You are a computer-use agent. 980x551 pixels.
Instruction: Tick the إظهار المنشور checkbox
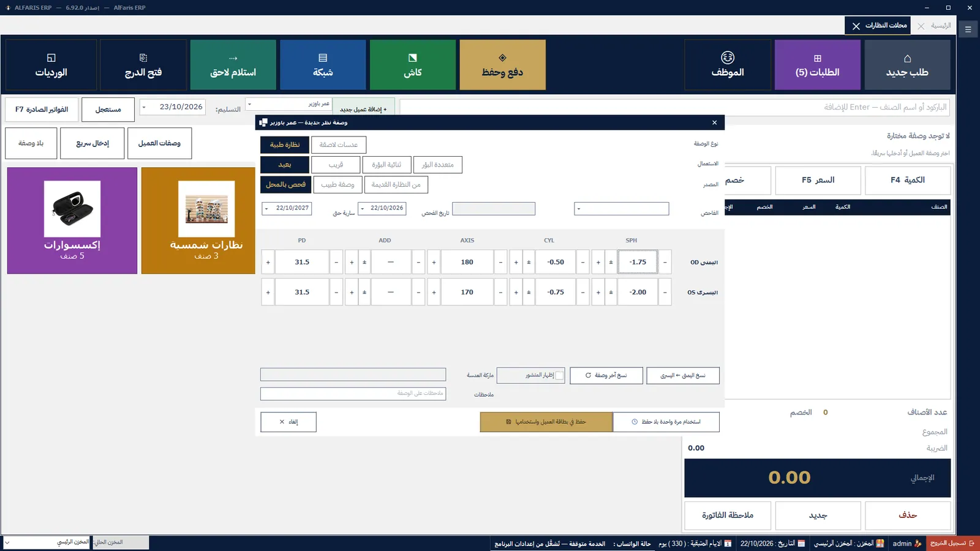pos(559,376)
